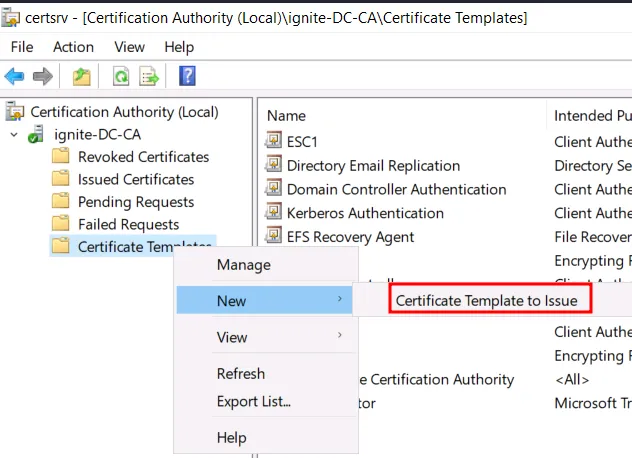Select the Revoked Certificates folder
The width and height of the screenshot is (632, 458).
[143, 157]
